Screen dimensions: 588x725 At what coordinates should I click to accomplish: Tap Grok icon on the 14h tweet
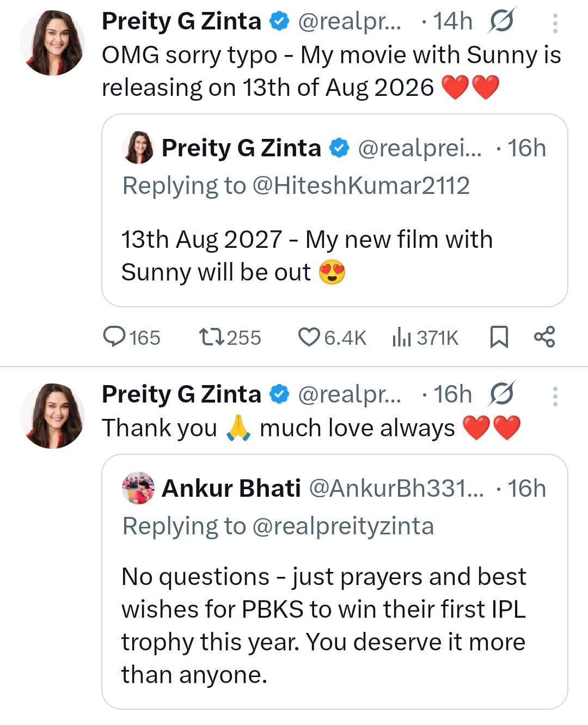click(501, 22)
